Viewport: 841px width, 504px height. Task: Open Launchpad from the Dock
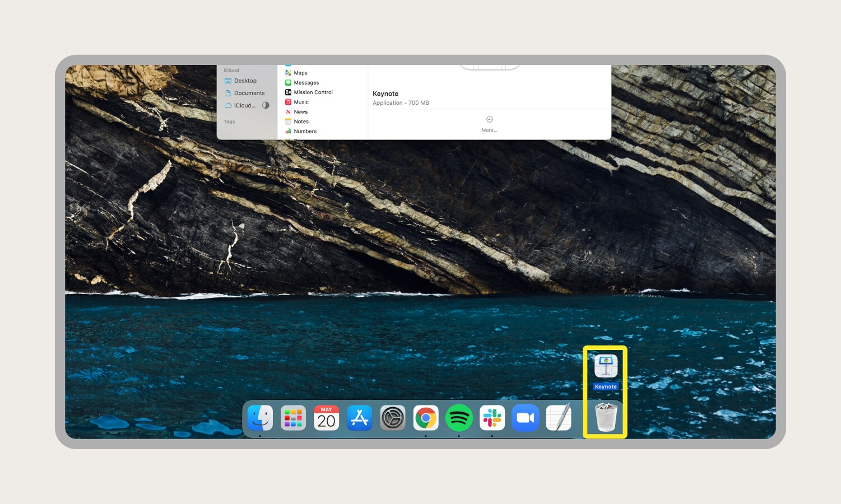293,418
